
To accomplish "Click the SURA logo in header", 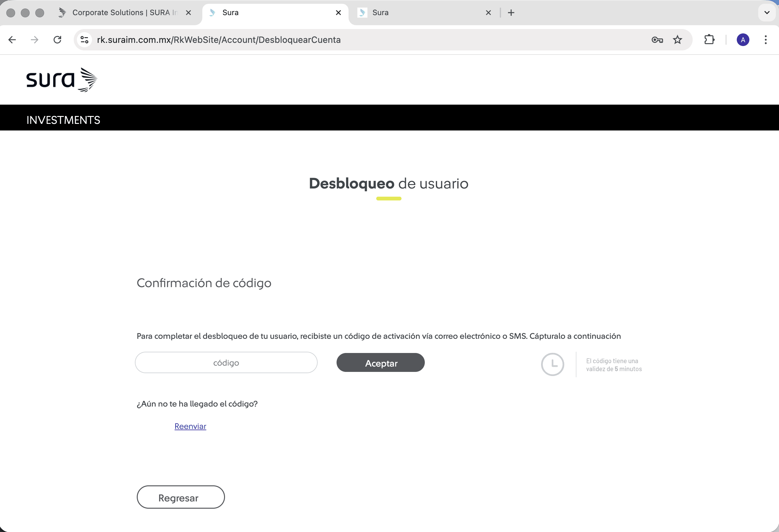I will 62,80.
